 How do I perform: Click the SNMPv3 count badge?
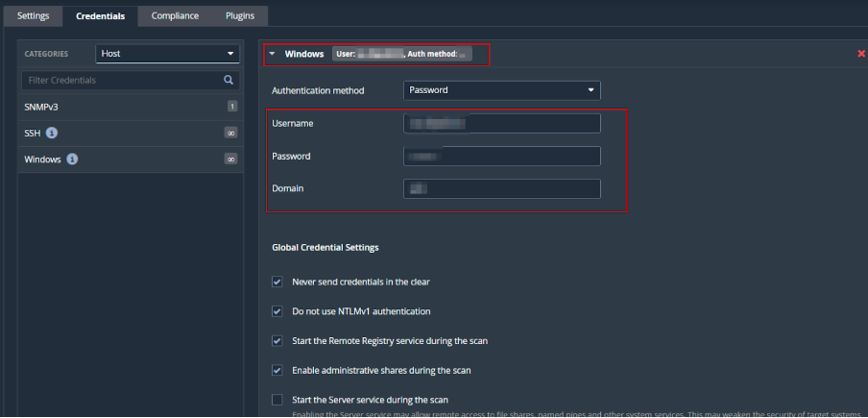pyautogui.click(x=231, y=107)
